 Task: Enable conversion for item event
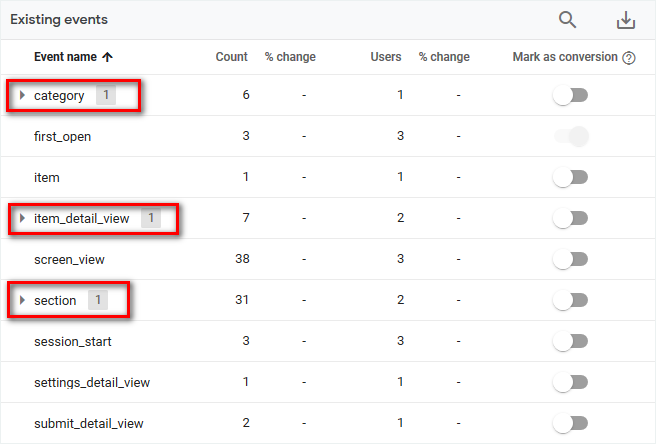[571, 177]
